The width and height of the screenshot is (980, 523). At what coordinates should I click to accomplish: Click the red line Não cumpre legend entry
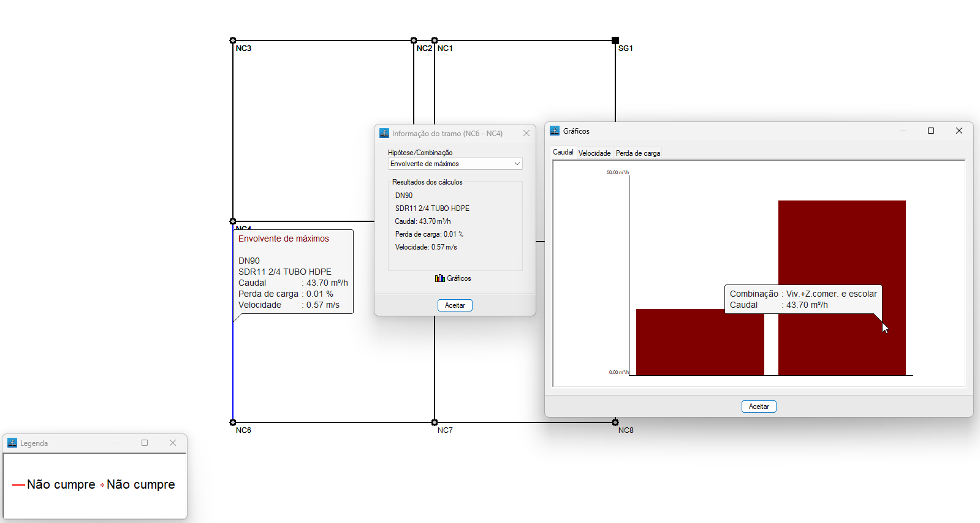pyautogui.click(x=54, y=484)
